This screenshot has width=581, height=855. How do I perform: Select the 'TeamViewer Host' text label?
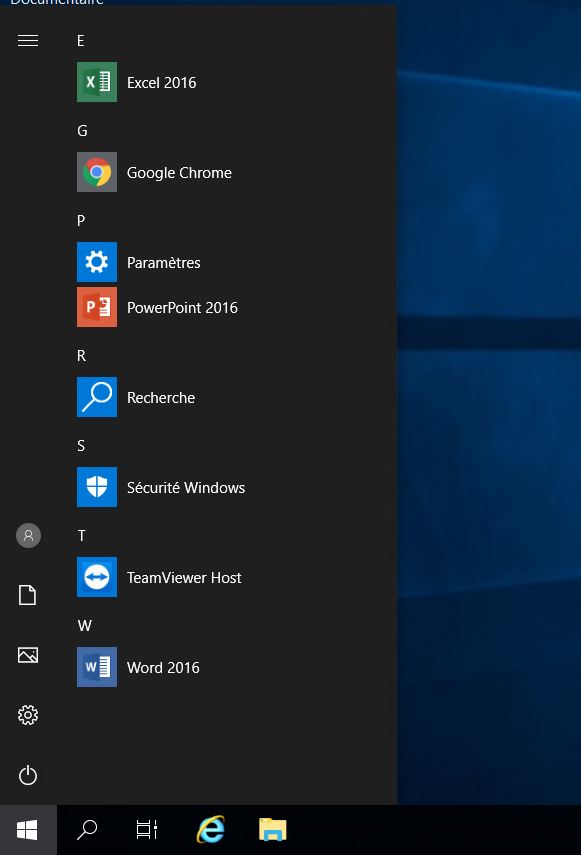184,577
